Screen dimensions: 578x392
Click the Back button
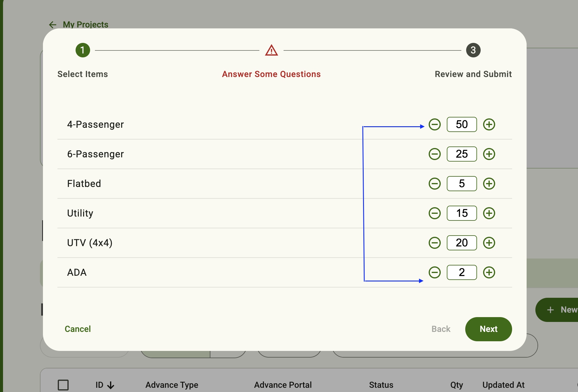(441, 329)
